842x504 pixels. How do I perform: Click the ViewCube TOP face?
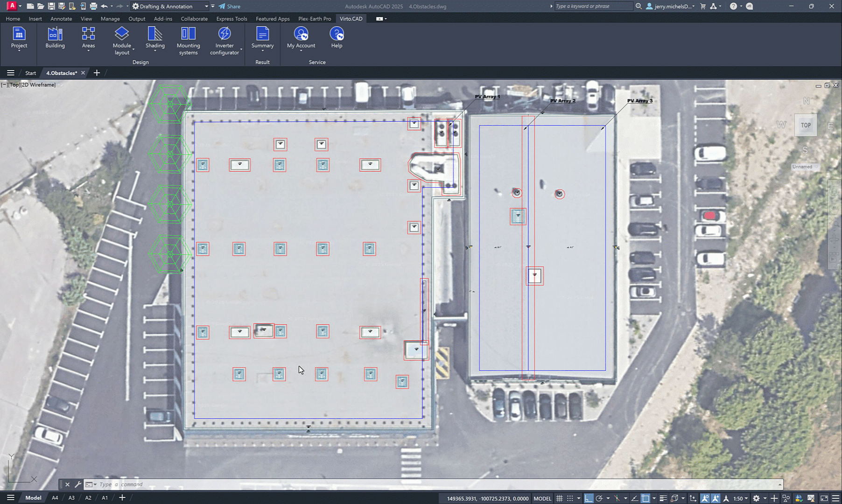pyautogui.click(x=806, y=125)
